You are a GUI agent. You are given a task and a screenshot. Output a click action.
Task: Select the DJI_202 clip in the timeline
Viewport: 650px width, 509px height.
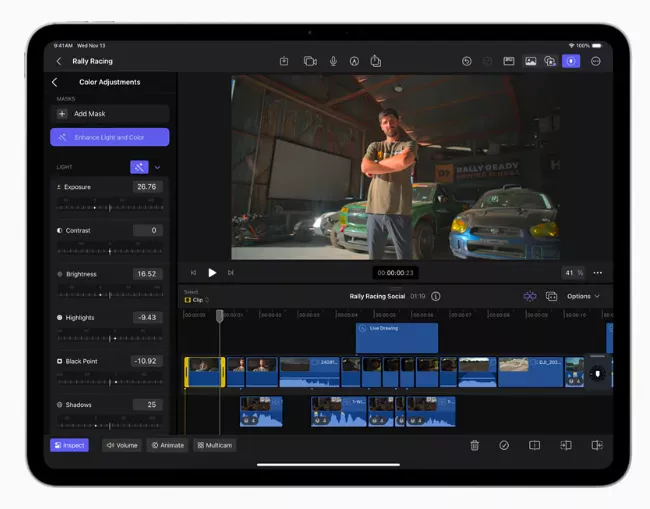pos(531,372)
